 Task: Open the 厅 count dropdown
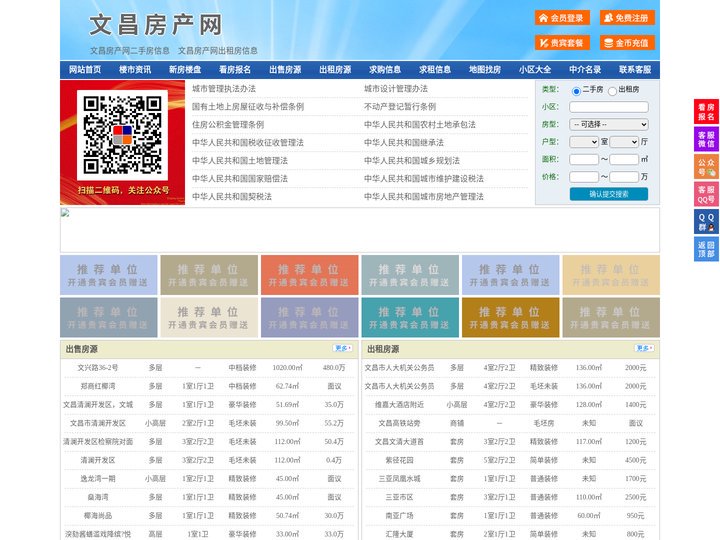[624, 142]
